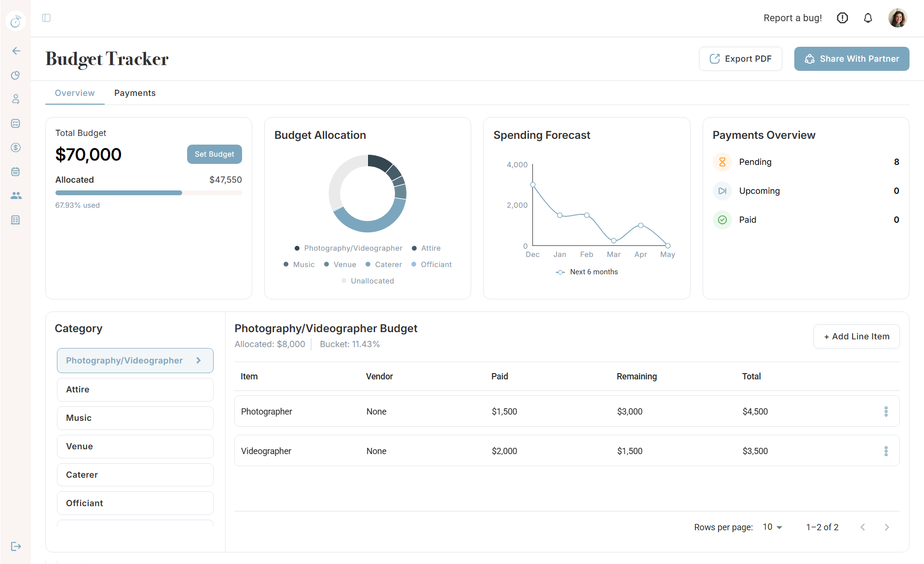The height and width of the screenshot is (564, 924).
Task: Select the Attire category in the list
Action: pyautogui.click(x=135, y=389)
